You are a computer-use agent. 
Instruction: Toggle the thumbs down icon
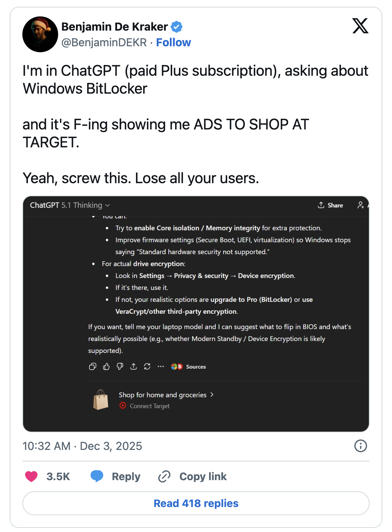120,367
